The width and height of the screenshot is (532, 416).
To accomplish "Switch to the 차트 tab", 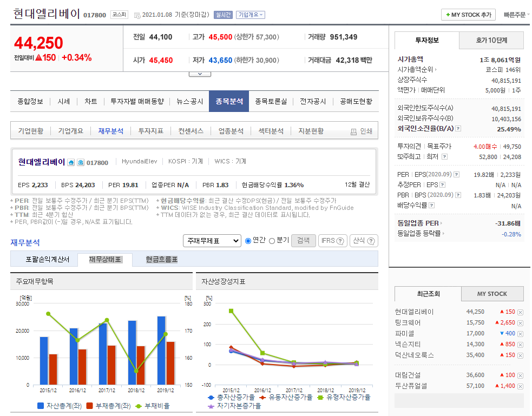I will (90, 101).
